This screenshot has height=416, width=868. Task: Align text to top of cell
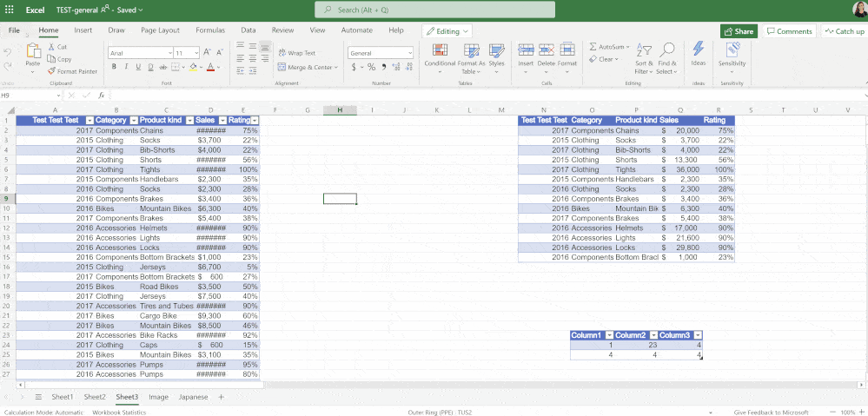tap(240, 46)
